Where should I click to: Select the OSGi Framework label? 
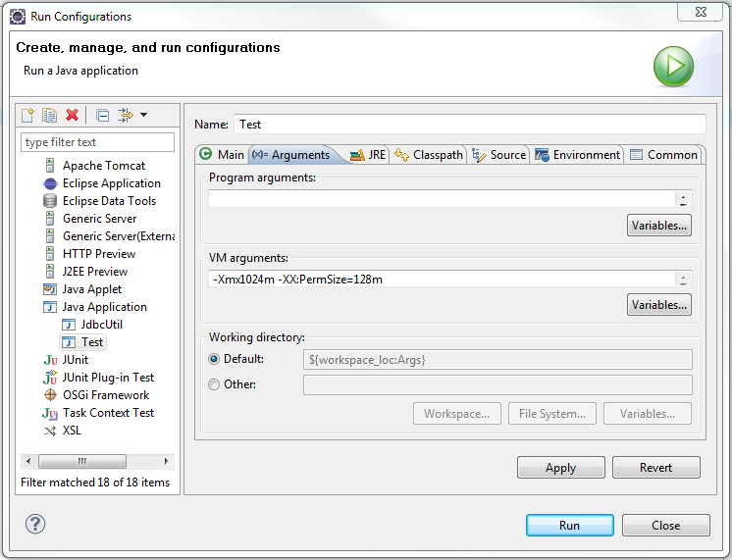[x=106, y=395]
